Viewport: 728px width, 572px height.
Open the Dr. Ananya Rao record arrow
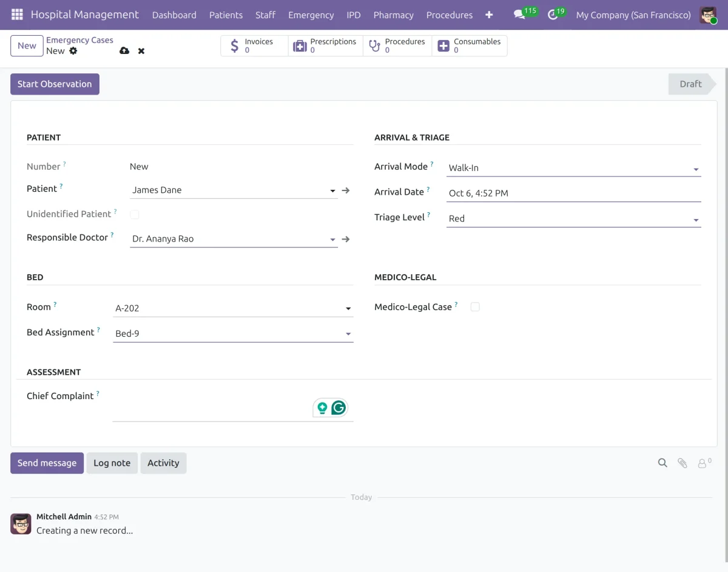coord(346,240)
